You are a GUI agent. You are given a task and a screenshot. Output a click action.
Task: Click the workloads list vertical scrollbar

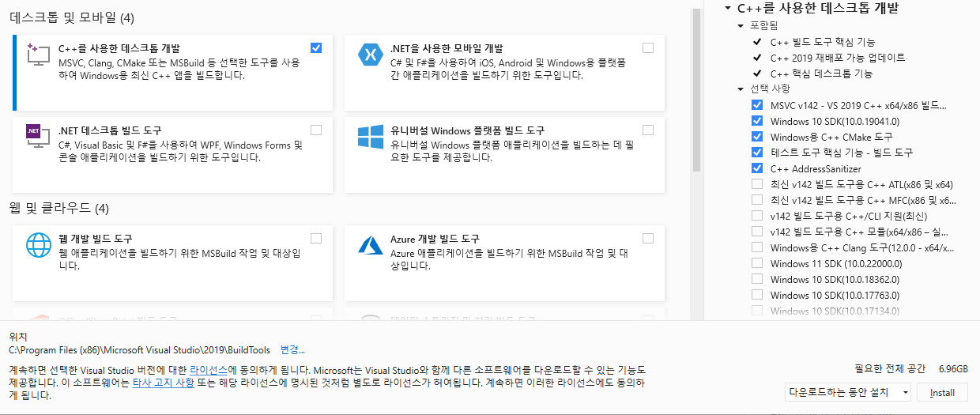point(696,89)
